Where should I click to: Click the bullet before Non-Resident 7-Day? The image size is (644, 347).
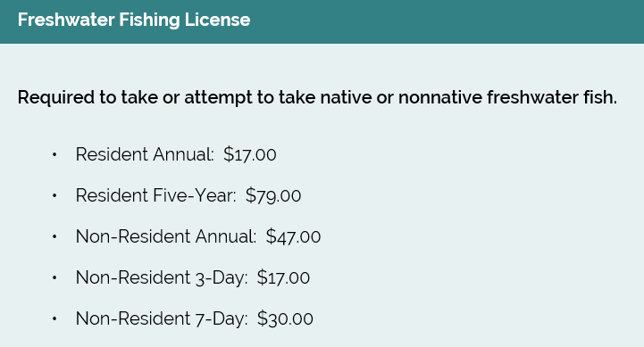tap(54, 318)
